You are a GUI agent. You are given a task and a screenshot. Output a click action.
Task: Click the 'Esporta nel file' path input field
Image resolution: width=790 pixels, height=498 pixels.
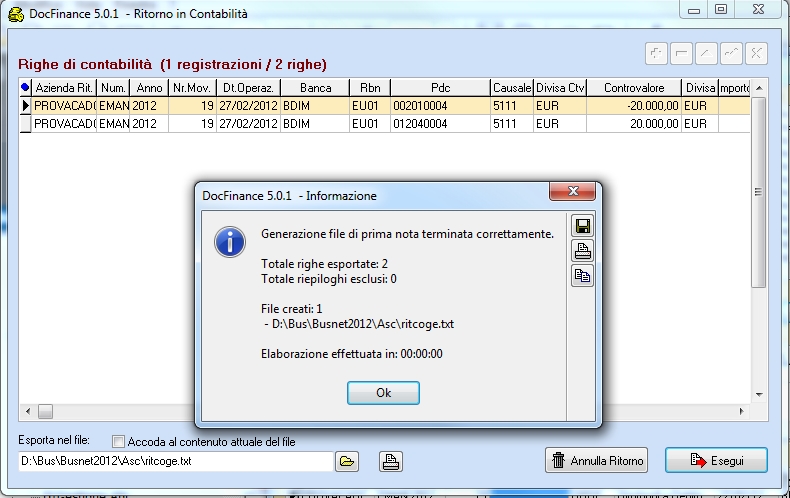pyautogui.click(x=176, y=461)
